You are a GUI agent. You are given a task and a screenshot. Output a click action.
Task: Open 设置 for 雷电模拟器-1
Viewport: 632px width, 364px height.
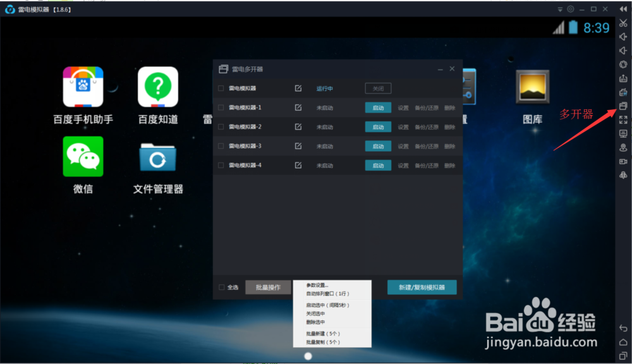click(x=403, y=108)
